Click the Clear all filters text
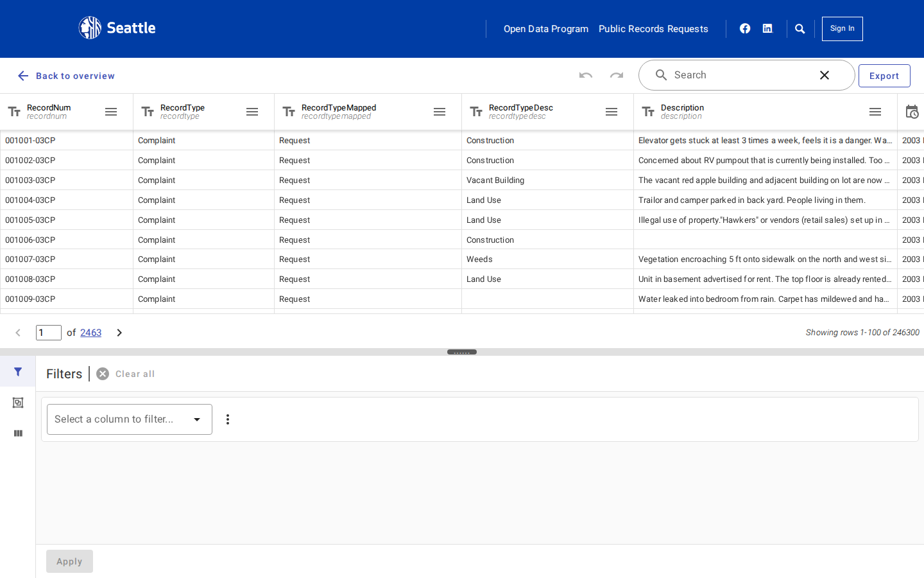Viewport: 924px width, 578px height. click(135, 374)
